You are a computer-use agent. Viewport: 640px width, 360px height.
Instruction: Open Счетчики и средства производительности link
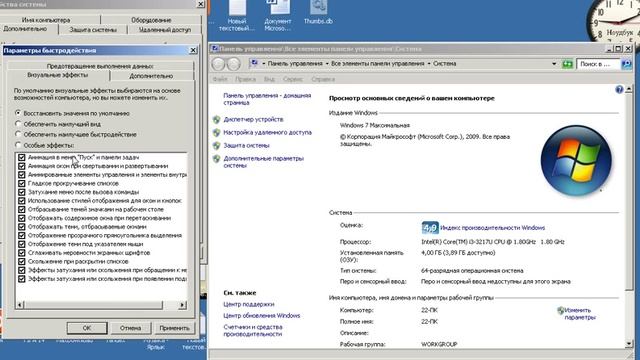253,330
